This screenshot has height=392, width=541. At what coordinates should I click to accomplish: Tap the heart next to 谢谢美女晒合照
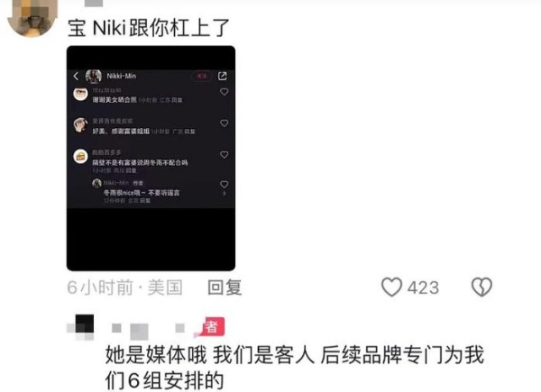(x=225, y=92)
